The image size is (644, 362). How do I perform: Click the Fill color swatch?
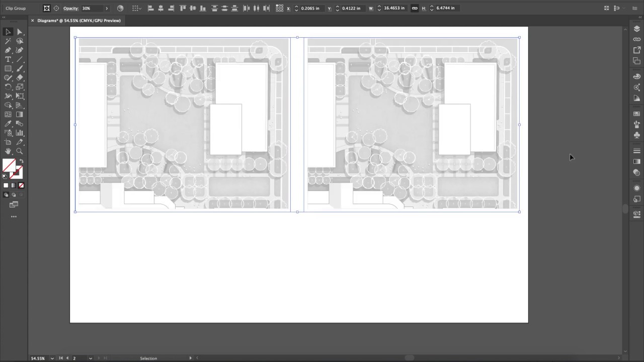(x=9, y=165)
